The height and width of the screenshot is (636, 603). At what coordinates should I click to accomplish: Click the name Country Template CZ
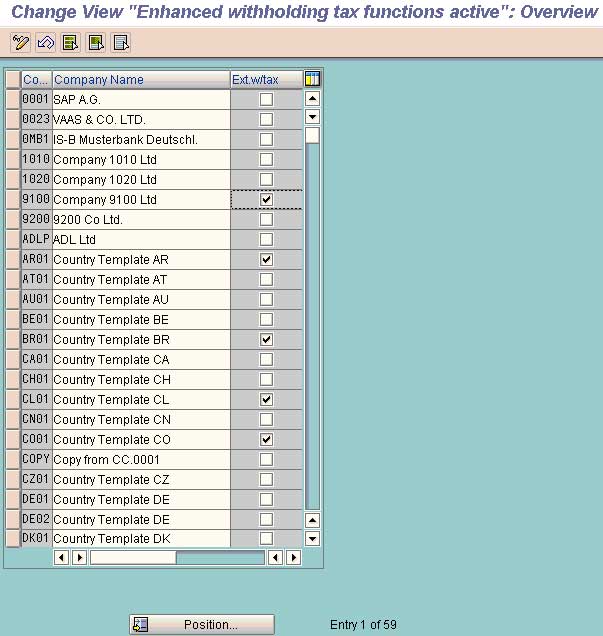click(x=141, y=479)
